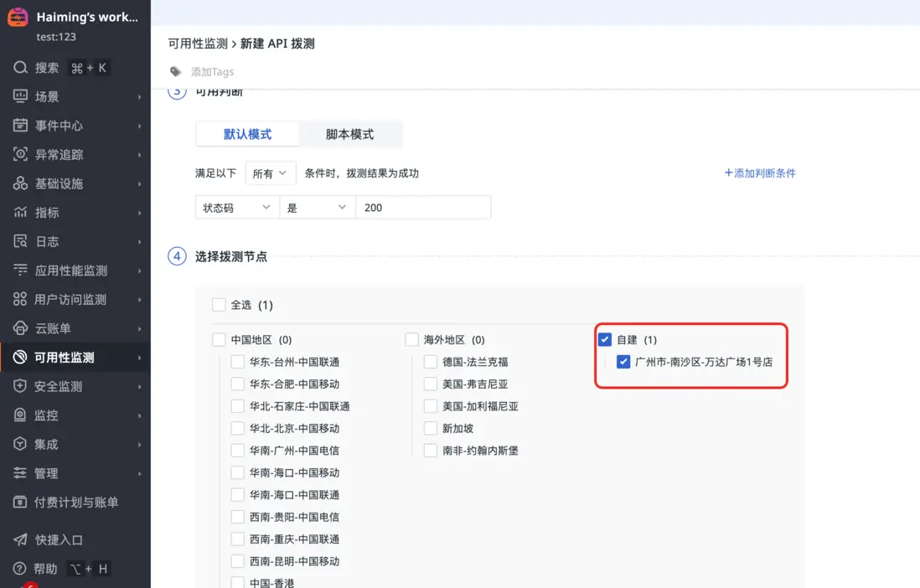Select the 默认模式 tab
The image size is (920, 588).
click(x=248, y=134)
